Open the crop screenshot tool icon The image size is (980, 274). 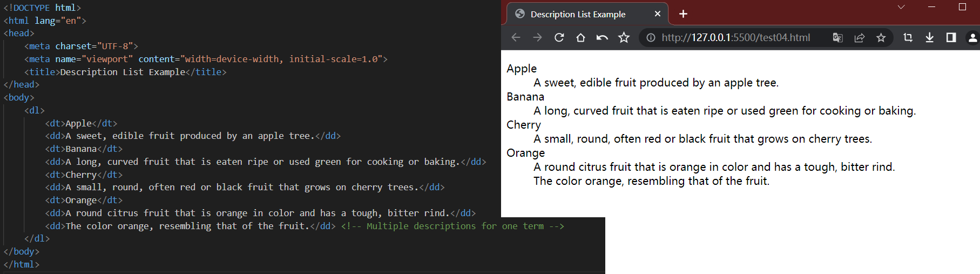[x=908, y=37]
